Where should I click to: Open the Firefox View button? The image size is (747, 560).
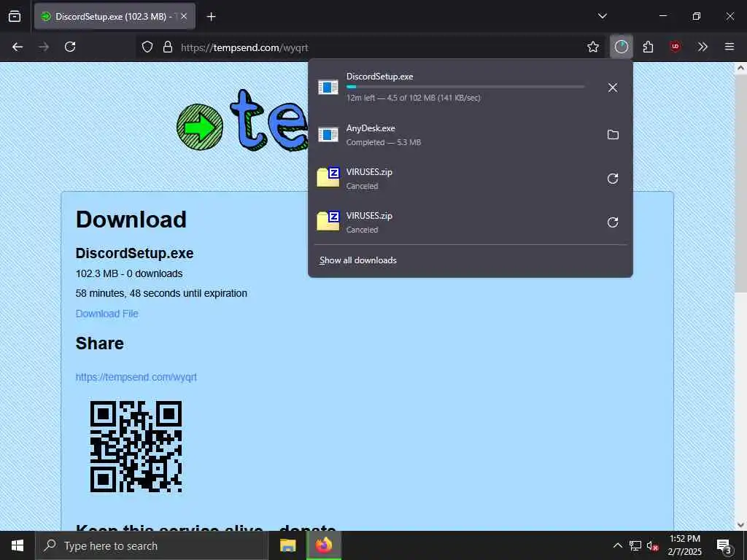(15, 16)
